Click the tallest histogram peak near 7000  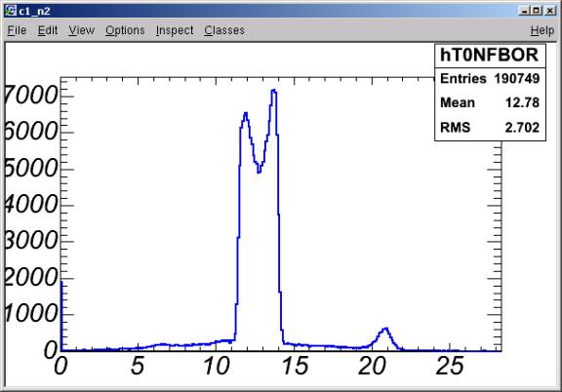coord(273,91)
